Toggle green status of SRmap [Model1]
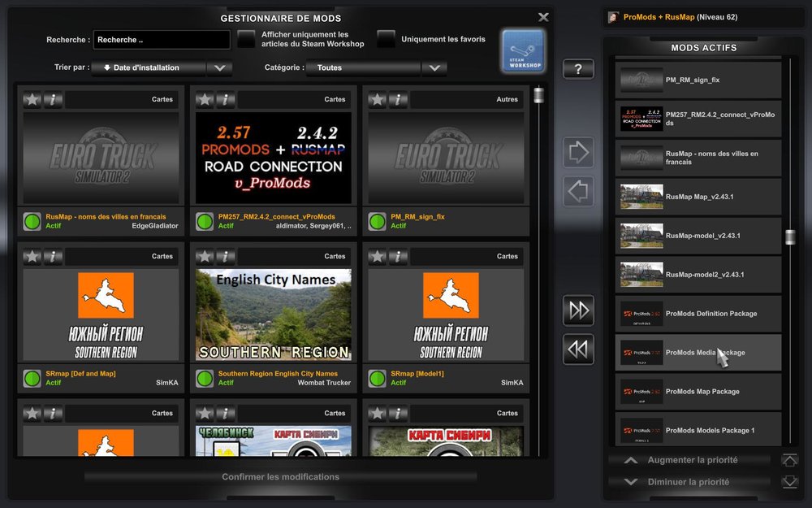This screenshot has height=508, width=812. (x=377, y=379)
